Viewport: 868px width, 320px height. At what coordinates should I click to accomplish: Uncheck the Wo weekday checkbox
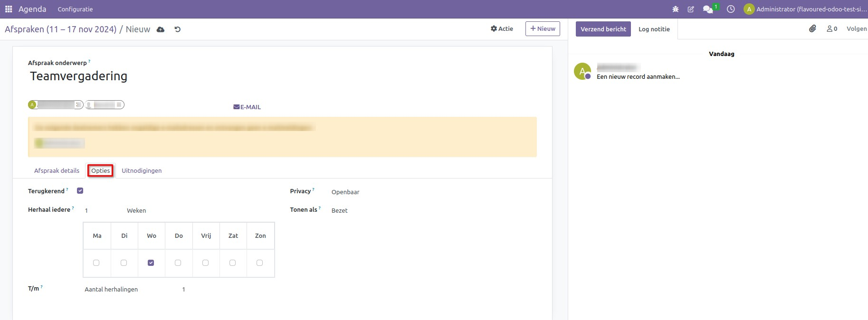tap(151, 263)
